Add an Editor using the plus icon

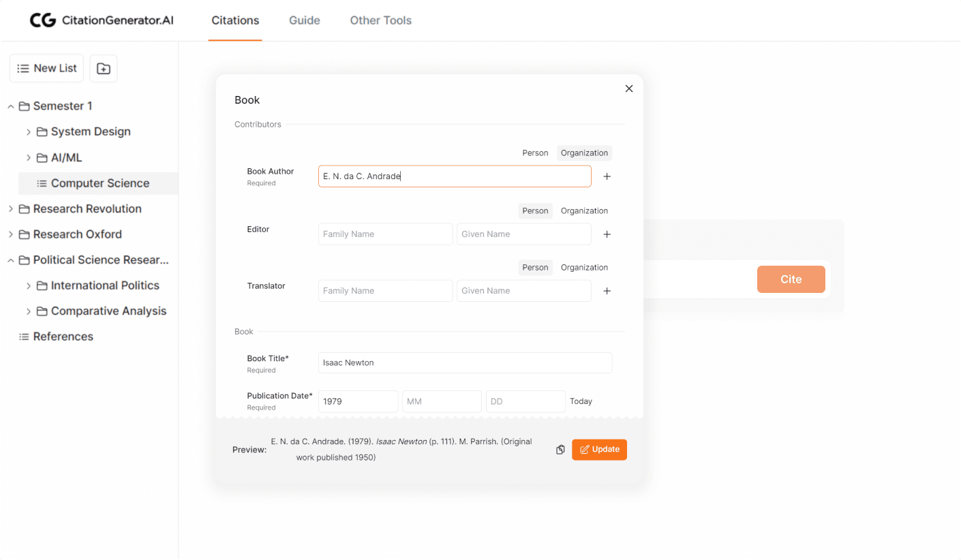pos(607,234)
